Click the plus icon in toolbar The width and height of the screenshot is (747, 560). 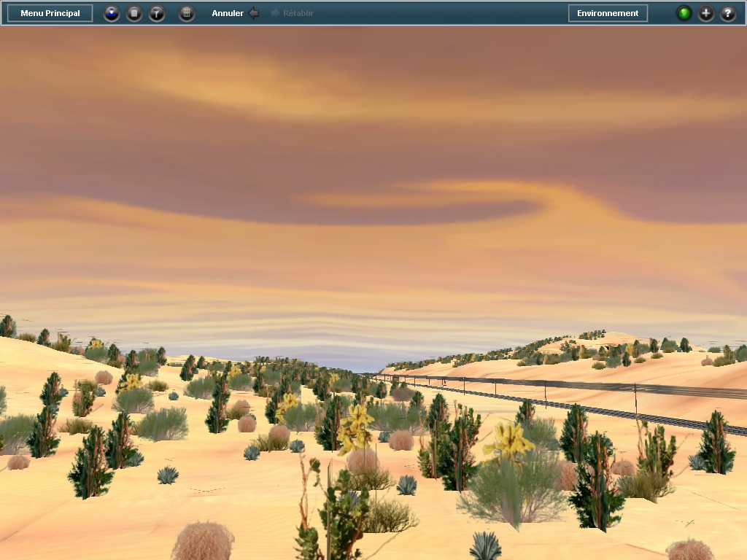pos(706,13)
